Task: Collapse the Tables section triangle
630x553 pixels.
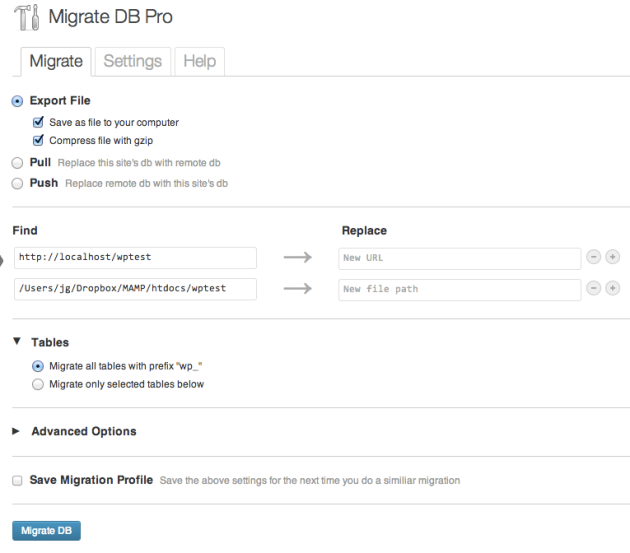Action: click(17, 342)
